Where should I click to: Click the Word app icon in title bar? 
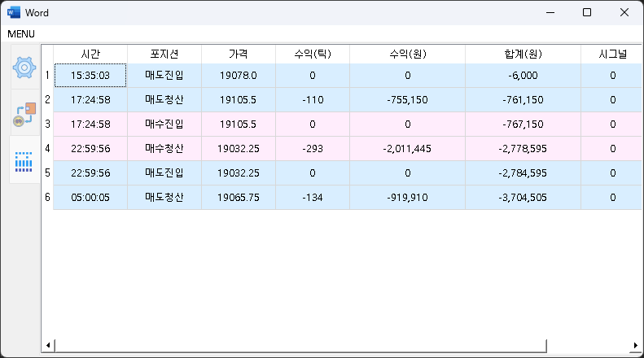tap(14, 12)
